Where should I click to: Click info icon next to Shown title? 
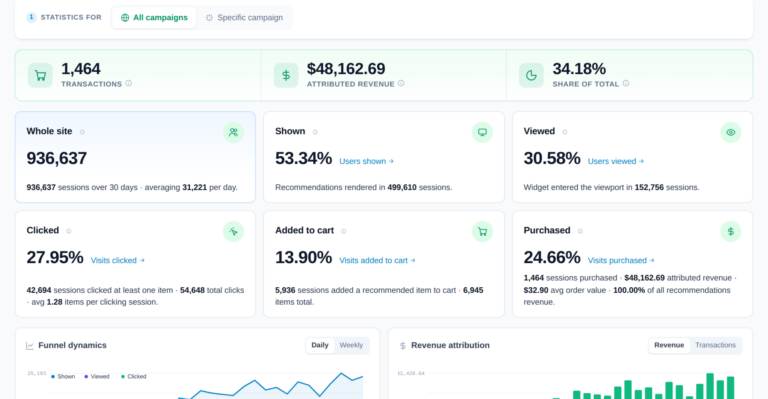315,132
